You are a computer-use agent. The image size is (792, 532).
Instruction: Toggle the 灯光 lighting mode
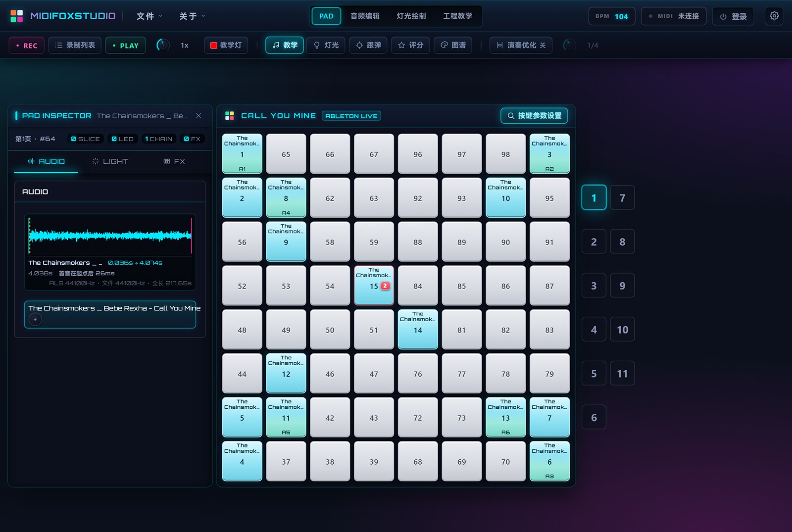coord(326,46)
